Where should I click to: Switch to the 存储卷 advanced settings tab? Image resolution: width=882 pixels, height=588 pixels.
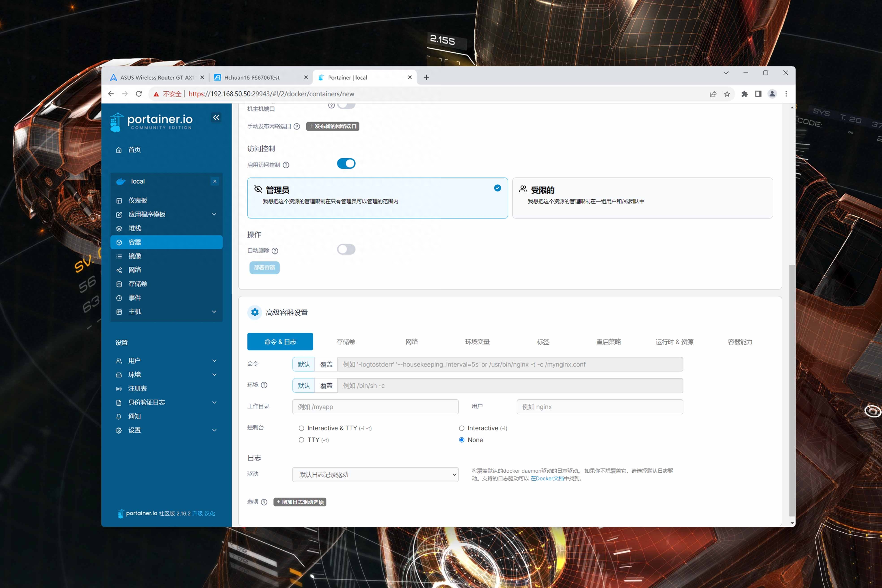pos(346,342)
